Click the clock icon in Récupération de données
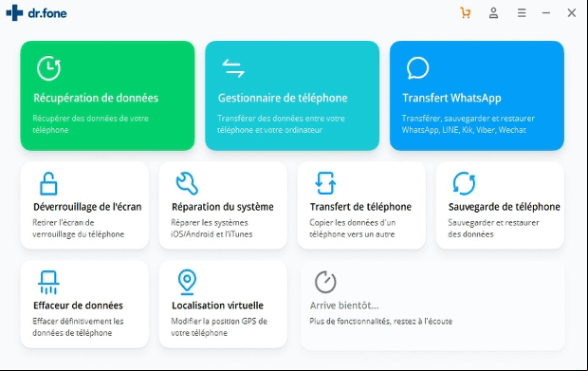Image resolution: width=588 pixels, height=371 pixels. tap(48, 68)
